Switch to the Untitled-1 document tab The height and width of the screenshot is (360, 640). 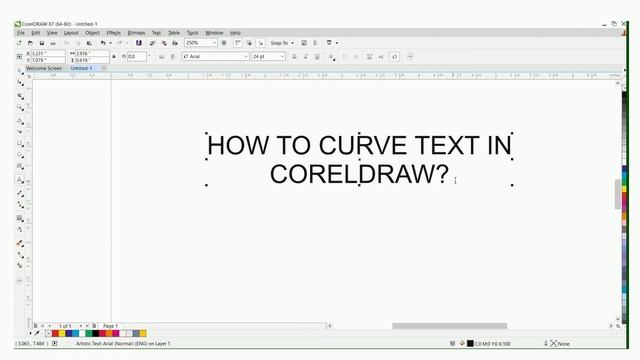coord(82,68)
